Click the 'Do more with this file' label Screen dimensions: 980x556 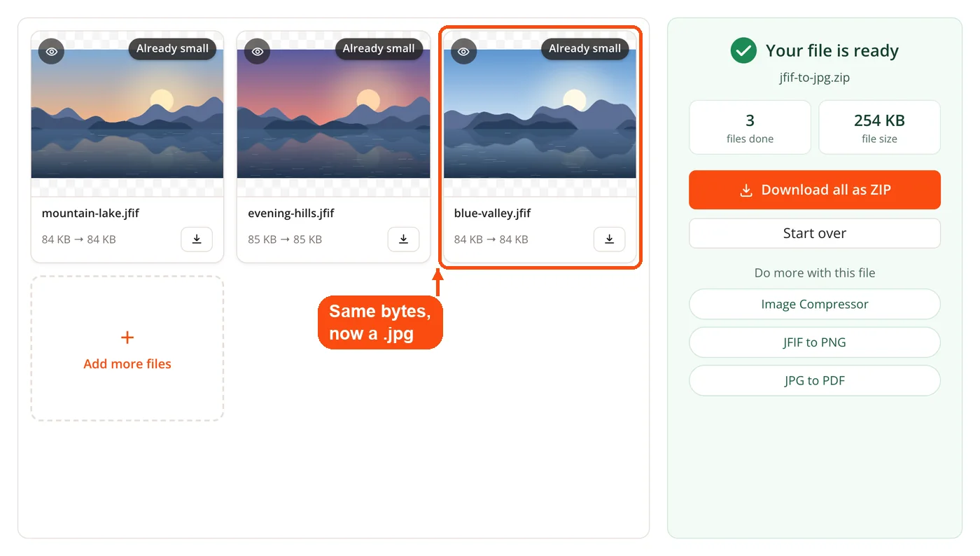815,273
